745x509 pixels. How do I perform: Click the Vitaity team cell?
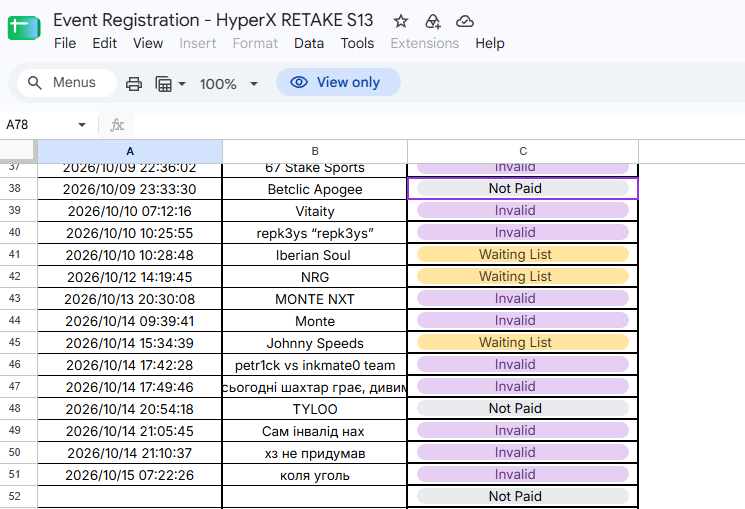tap(315, 211)
